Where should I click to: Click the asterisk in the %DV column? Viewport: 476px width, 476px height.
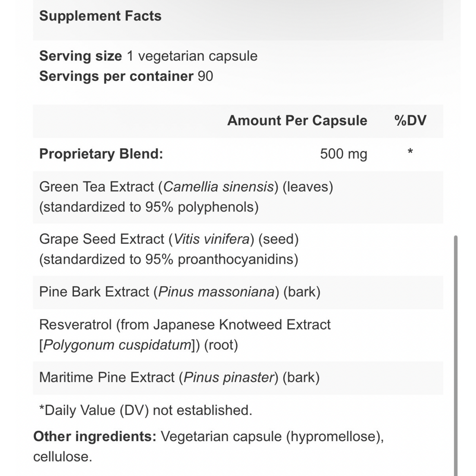click(410, 152)
